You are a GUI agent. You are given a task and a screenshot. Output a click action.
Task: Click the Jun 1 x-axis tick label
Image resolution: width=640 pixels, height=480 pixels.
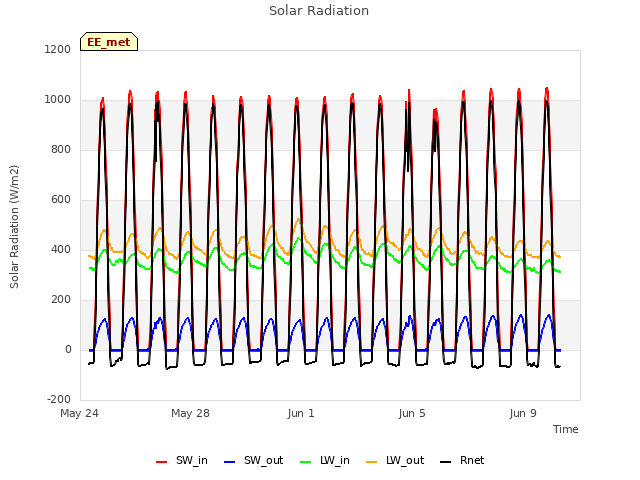click(x=301, y=413)
